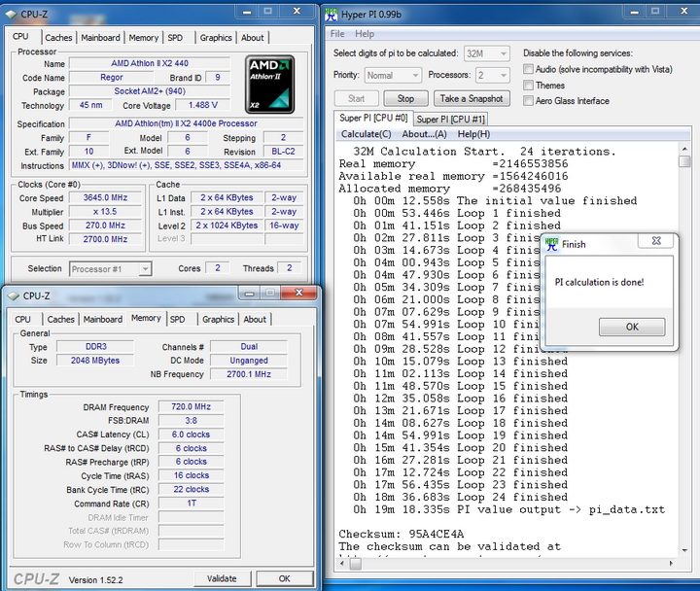This screenshot has width=700, height=591.
Task: Toggle the Themes checkbox
Action: (x=528, y=85)
